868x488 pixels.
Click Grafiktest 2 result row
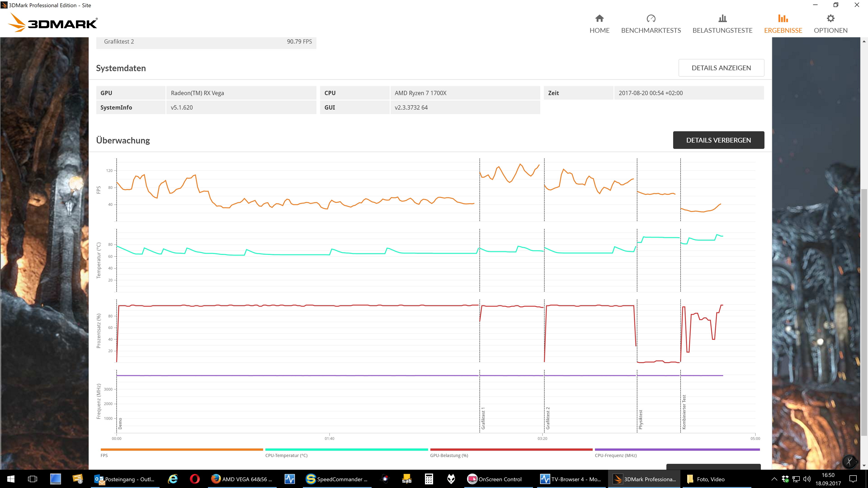click(x=206, y=42)
